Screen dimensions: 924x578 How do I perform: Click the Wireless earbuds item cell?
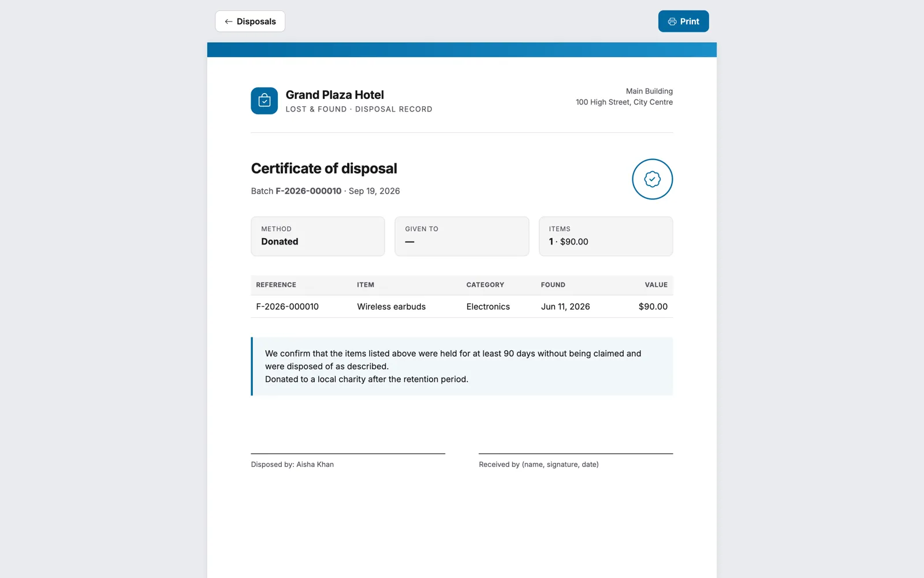[392, 307]
